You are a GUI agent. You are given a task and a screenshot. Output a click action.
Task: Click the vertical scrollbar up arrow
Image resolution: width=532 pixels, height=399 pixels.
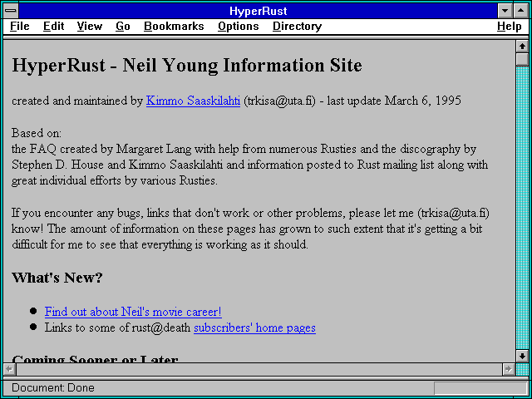pyautogui.click(x=522, y=47)
